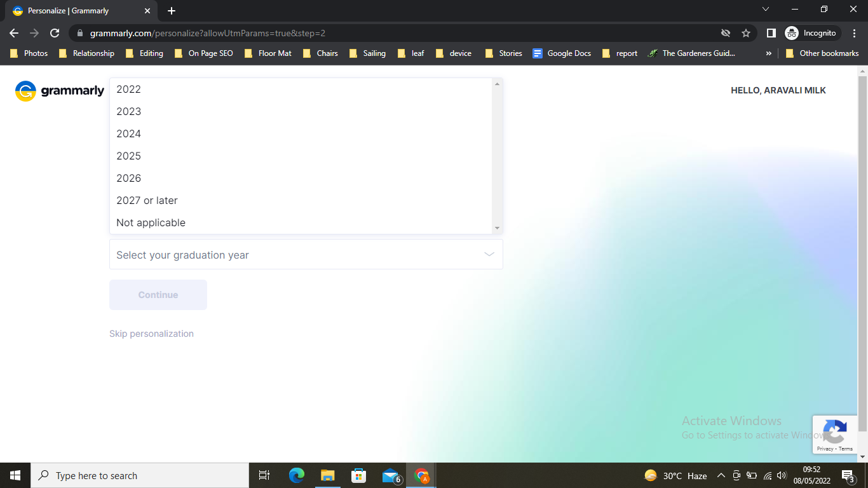Choose 2026 as graduation year
Viewport: 868px width, 488px height.
[301, 179]
